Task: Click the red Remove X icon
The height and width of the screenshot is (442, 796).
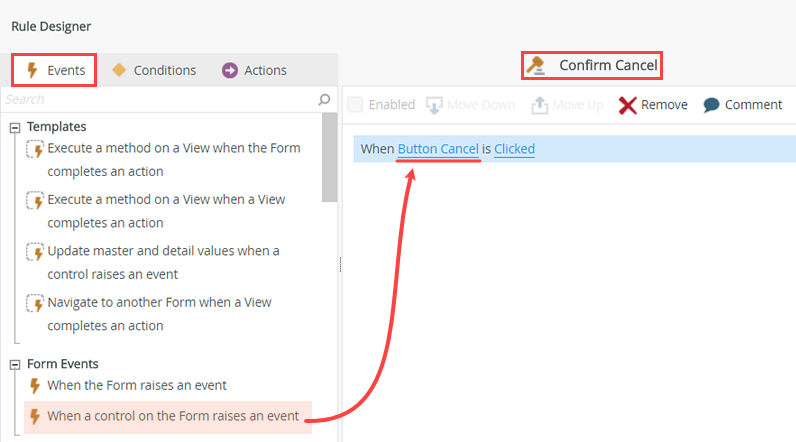Action: pyautogui.click(x=627, y=105)
